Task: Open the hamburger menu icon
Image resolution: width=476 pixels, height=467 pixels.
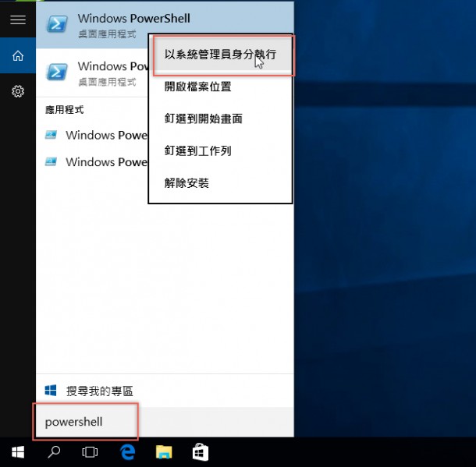Action: 18,20
